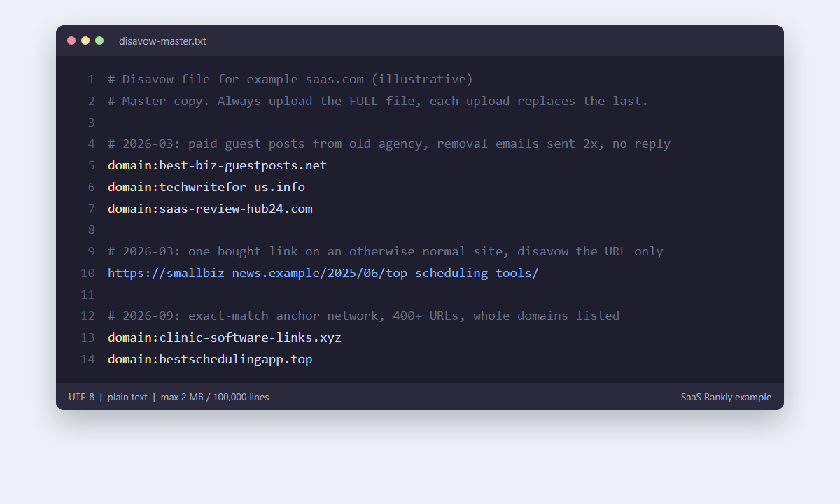Click the line domain:bestschedulingapp.top
Viewport: 840px width, 504px height.
210,359
